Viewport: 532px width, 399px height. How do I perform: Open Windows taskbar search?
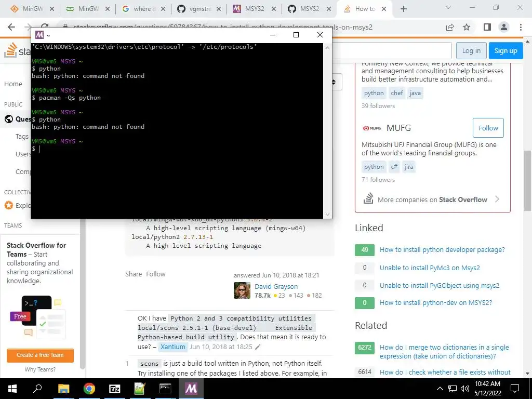pos(37,389)
